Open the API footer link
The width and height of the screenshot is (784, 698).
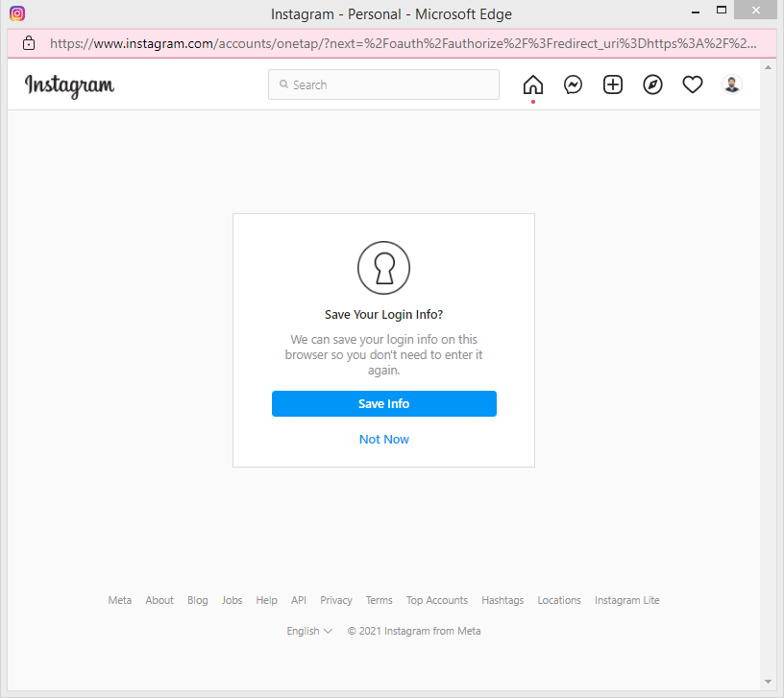299,600
